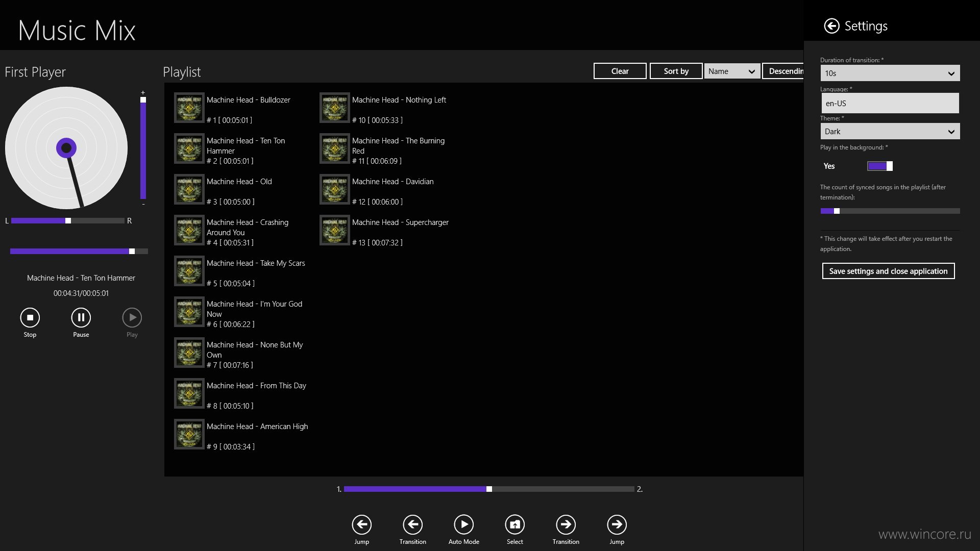
Task: Click the crossfader slider between players
Action: tap(489, 489)
